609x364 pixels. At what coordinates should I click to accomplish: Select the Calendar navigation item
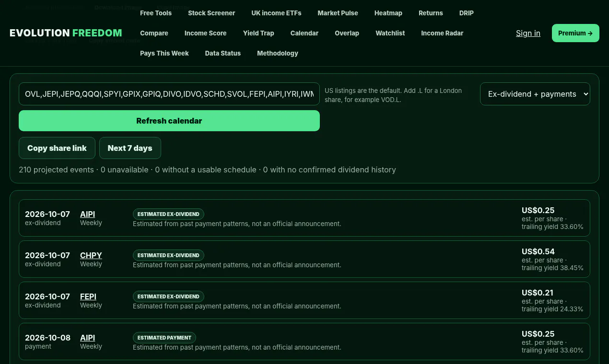coord(304,33)
